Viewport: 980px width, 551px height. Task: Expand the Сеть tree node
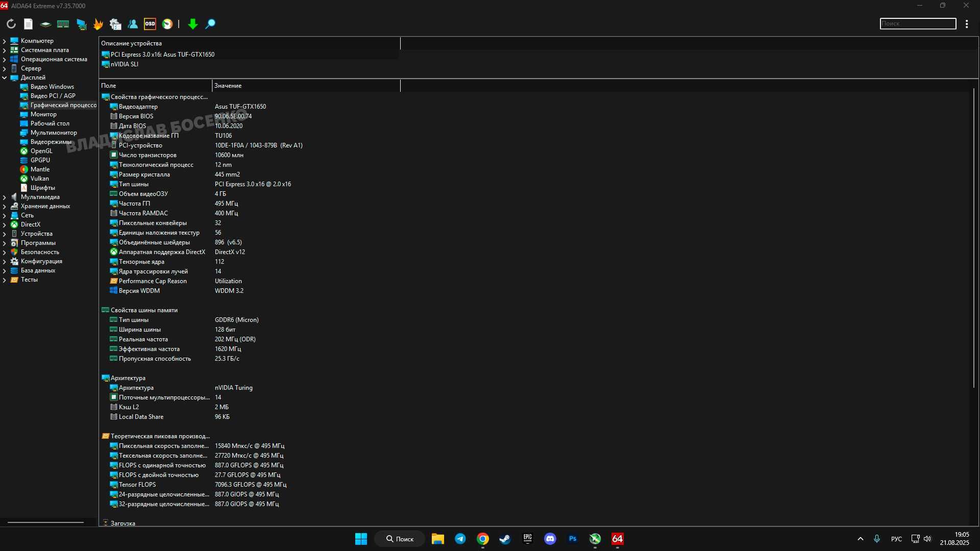[5, 215]
